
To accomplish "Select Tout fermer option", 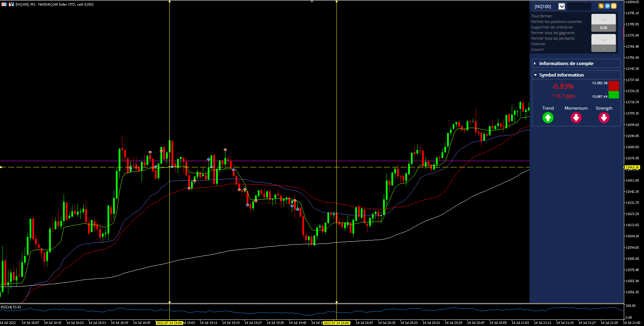I will click(x=541, y=16).
